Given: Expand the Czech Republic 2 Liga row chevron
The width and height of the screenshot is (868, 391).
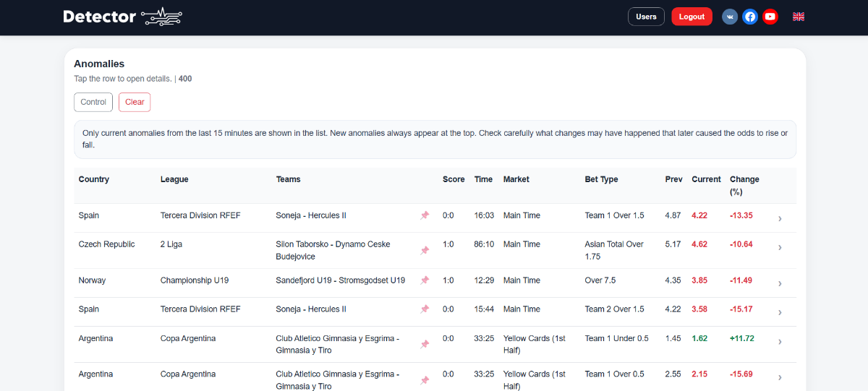Looking at the screenshot, I should pyautogui.click(x=780, y=248).
